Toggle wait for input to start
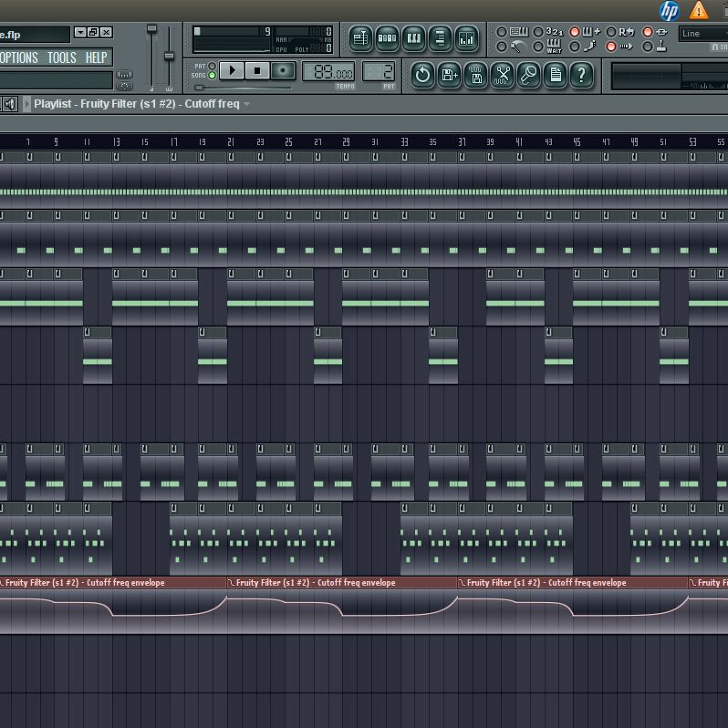Image resolution: width=728 pixels, height=728 pixels. (538, 47)
